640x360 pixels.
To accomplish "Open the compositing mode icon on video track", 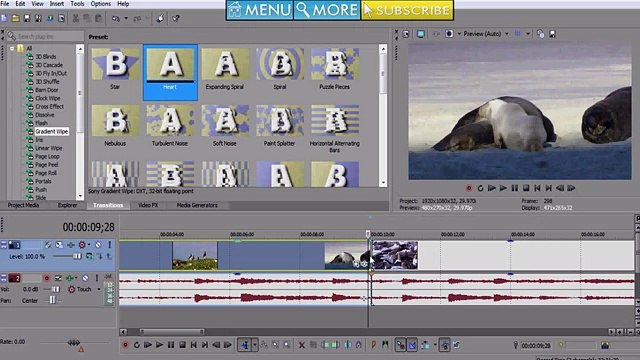I will 89,256.
